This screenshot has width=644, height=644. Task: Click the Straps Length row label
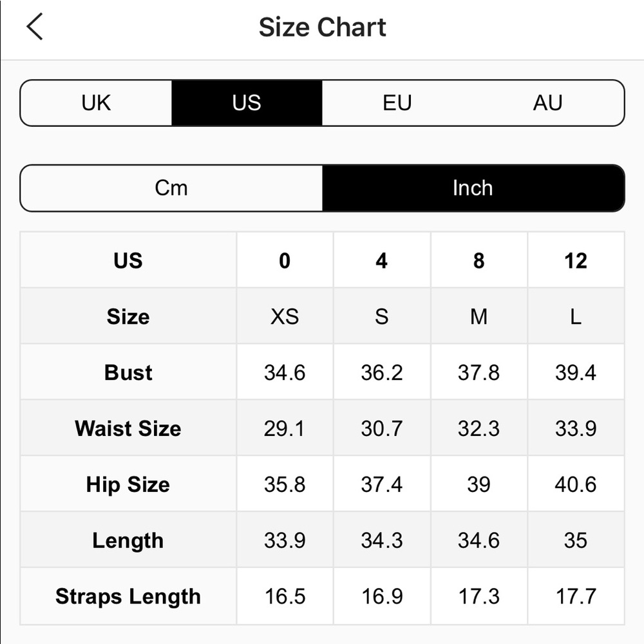[x=128, y=596]
